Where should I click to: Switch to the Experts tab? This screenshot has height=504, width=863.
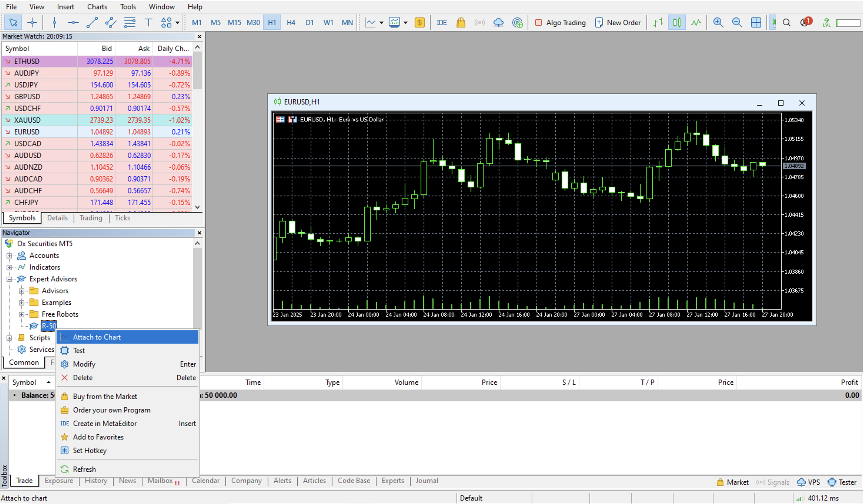tap(393, 480)
